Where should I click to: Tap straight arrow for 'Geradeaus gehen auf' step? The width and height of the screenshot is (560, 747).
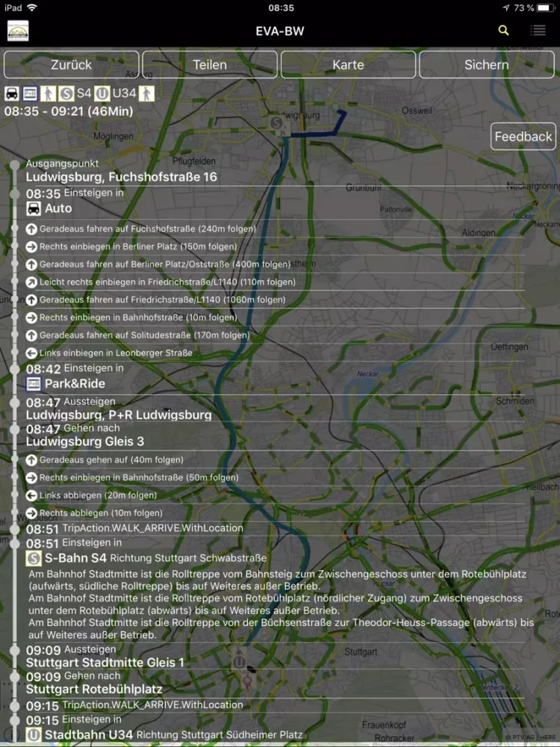click(x=31, y=460)
